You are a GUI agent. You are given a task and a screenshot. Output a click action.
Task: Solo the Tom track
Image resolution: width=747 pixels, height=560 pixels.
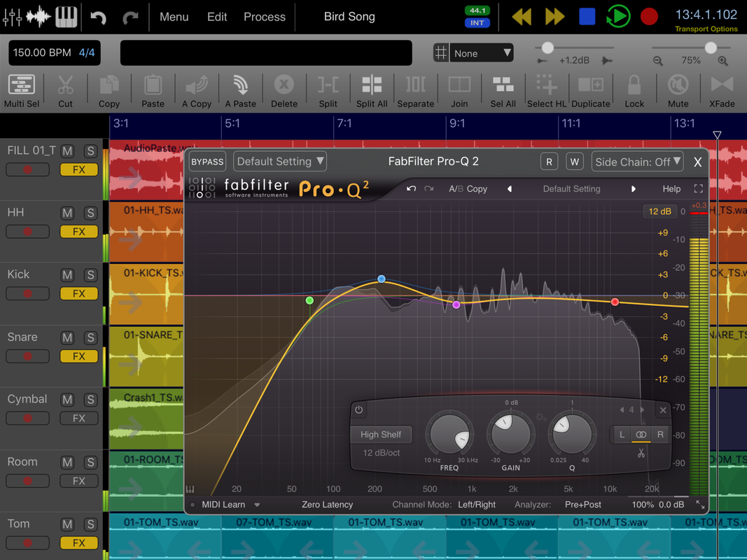pos(90,525)
